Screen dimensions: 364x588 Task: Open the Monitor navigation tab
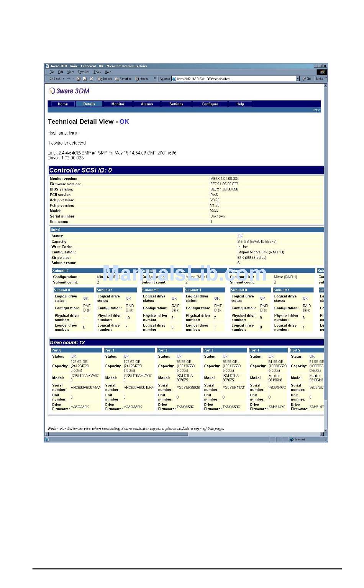118,104
